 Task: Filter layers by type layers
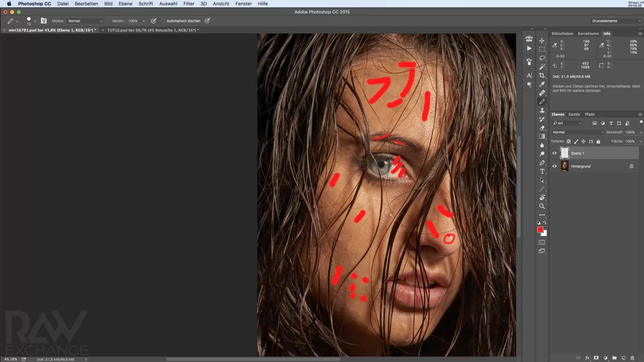click(x=611, y=123)
